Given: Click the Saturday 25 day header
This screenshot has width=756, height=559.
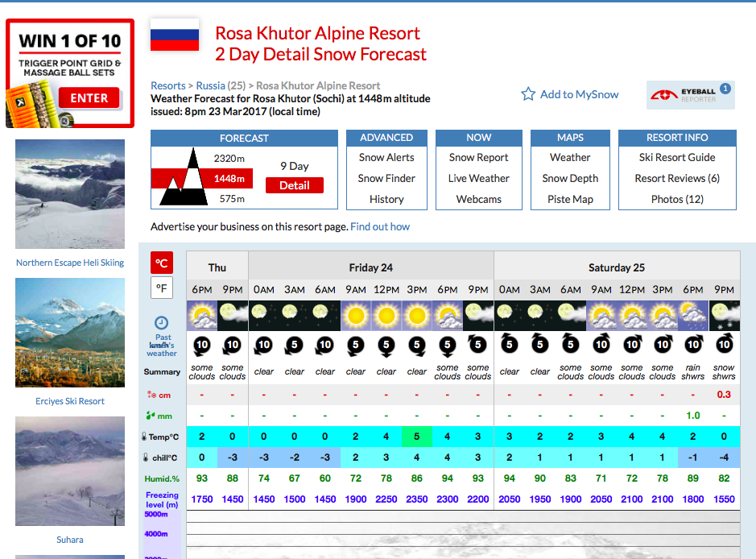Looking at the screenshot, I should (x=616, y=267).
